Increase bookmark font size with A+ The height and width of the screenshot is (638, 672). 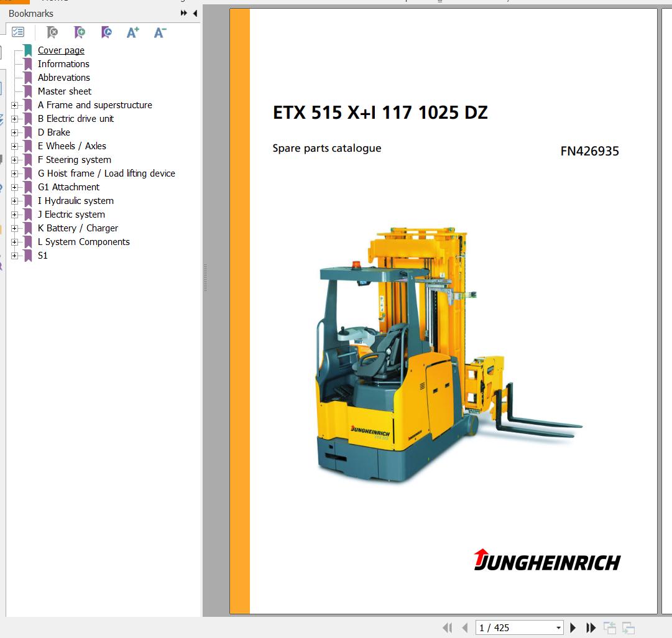coord(132,32)
